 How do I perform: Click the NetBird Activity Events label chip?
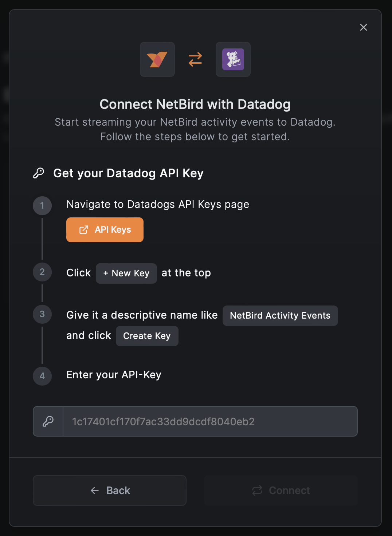pos(280,315)
